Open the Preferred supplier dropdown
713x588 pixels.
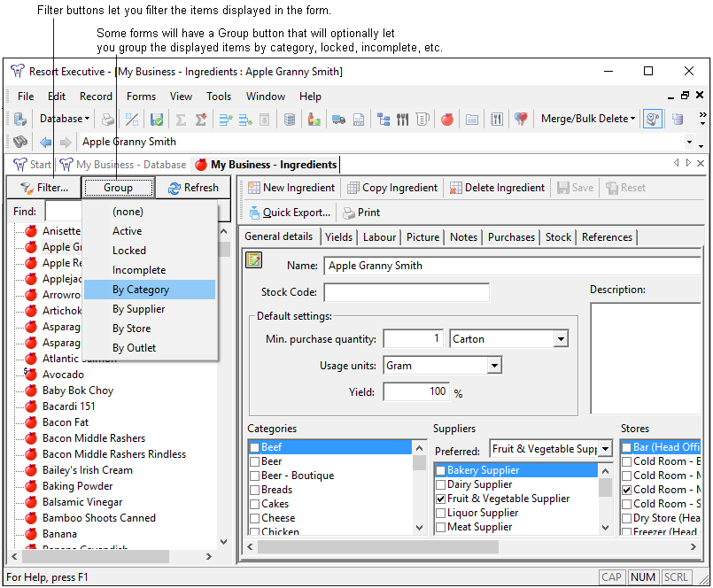tap(605, 449)
